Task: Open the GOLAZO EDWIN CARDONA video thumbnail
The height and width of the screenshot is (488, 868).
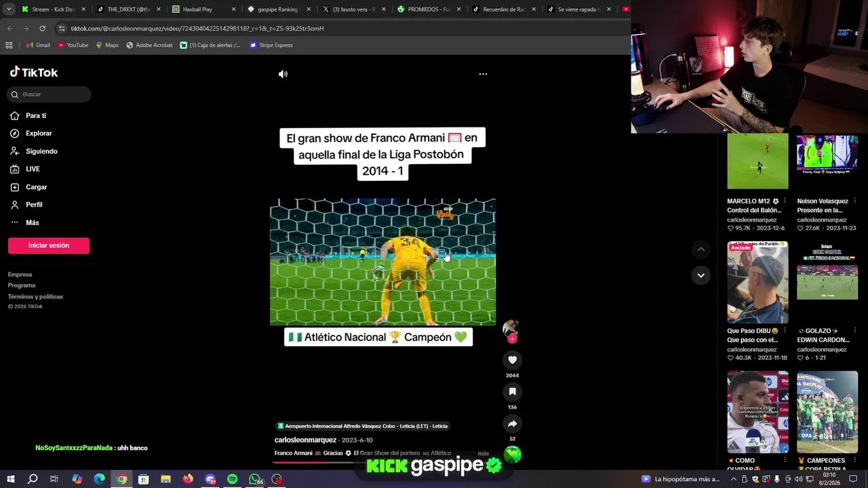Action: coord(827,283)
